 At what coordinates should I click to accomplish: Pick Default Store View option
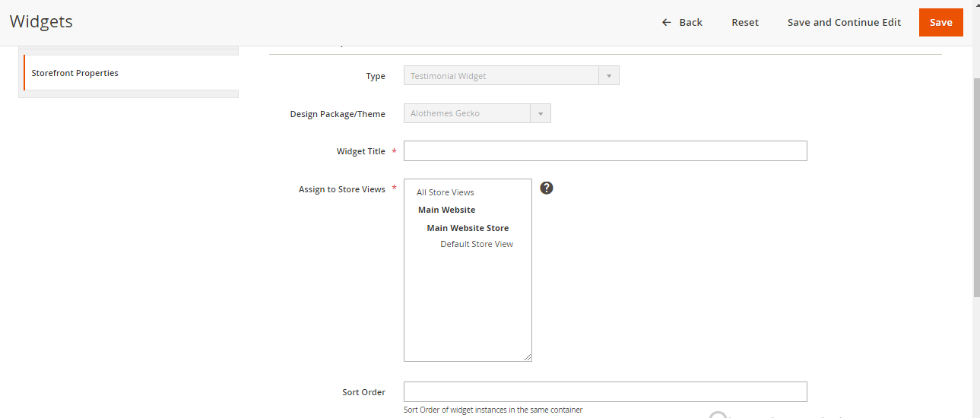click(477, 244)
